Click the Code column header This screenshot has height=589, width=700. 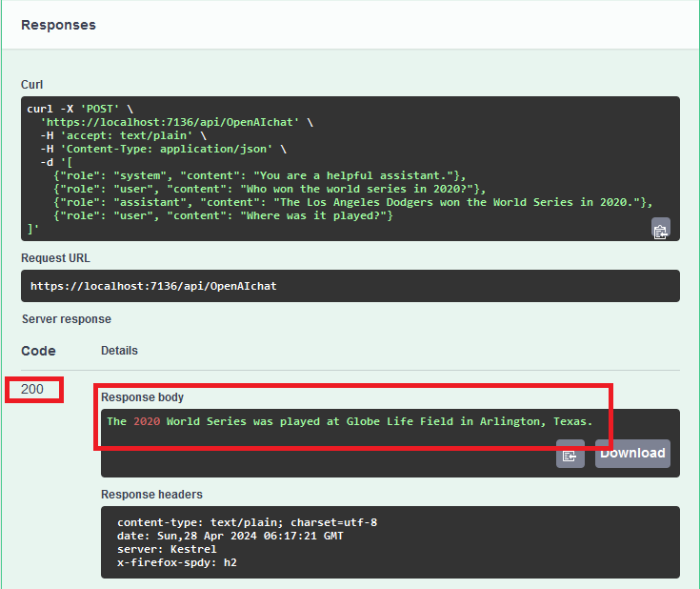point(38,351)
